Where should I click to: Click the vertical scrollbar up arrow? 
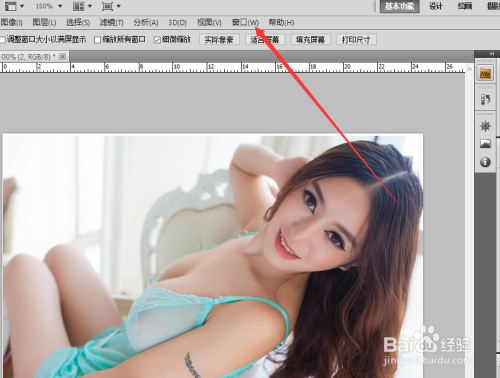pyautogui.click(x=469, y=69)
